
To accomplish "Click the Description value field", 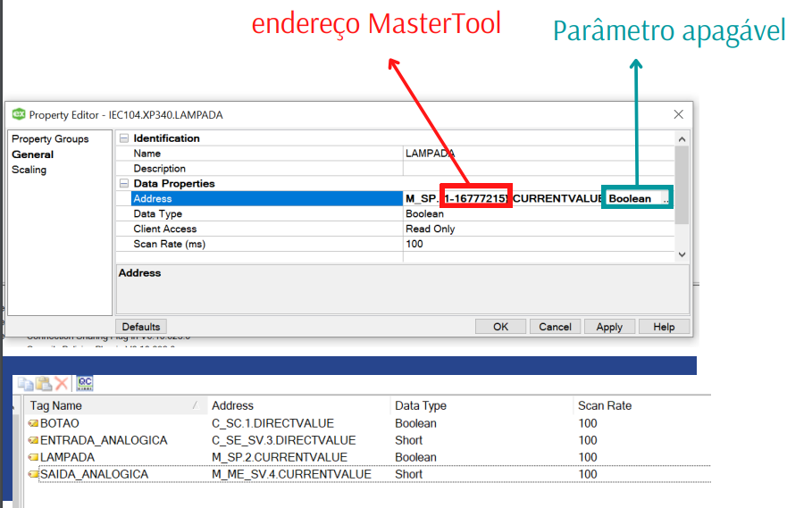I will (536, 169).
